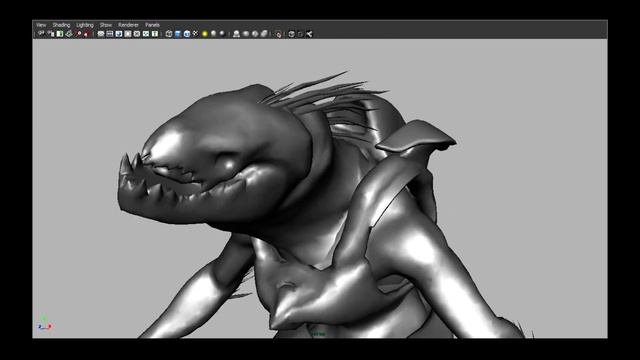640x360 pixels.
Task: Toggle the Safe Title display
Action: coord(155,34)
